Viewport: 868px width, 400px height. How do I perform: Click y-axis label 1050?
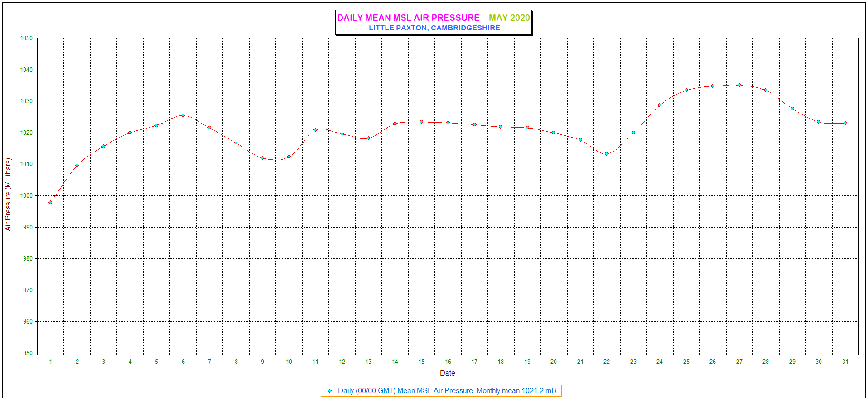(26, 38)
